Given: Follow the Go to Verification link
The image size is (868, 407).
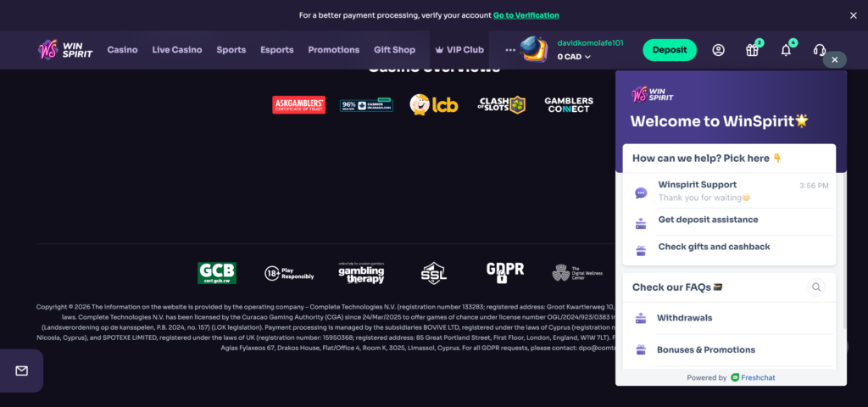Looking at the screenshot, I should pyautogui.click(x=526, y=15).
